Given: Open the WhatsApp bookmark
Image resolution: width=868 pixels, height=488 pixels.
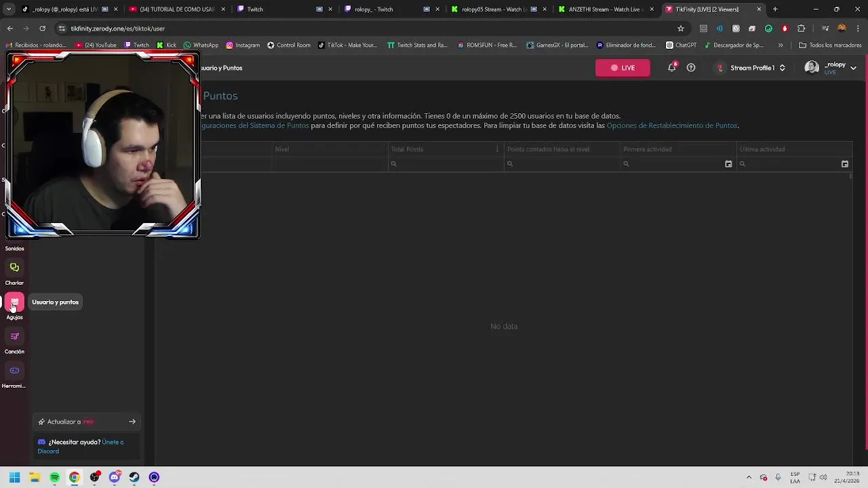Looking at the screenshot, I should (201, 45).
